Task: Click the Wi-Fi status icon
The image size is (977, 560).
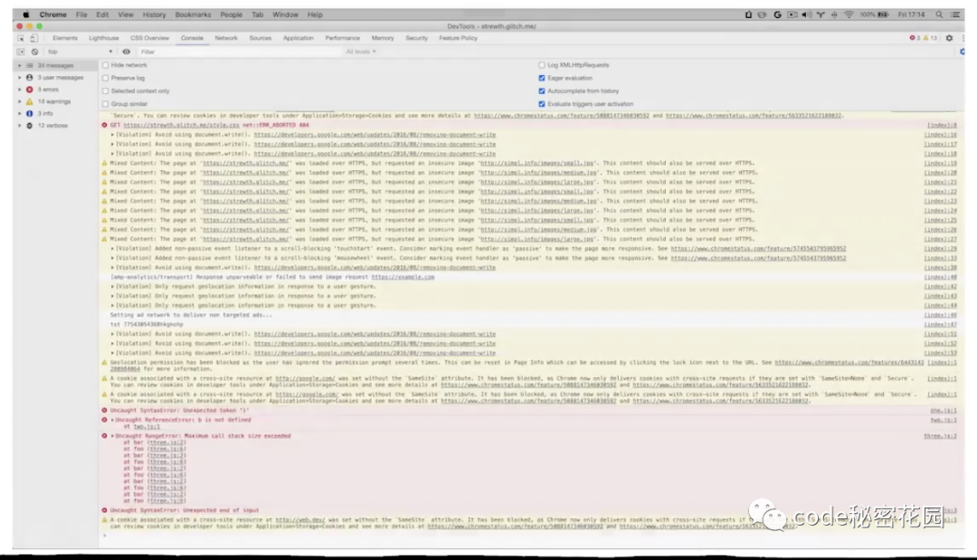Action: [x=849, y=14]
